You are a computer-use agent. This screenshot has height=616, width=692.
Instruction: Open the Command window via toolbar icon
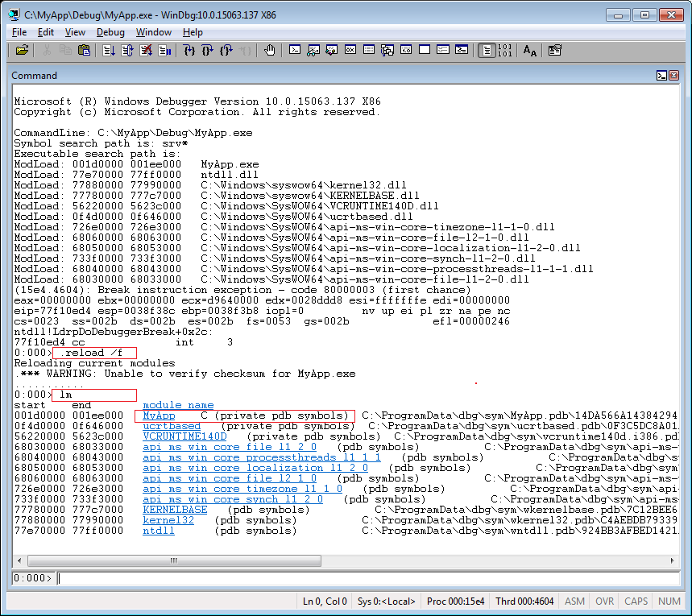coord(295,50)
